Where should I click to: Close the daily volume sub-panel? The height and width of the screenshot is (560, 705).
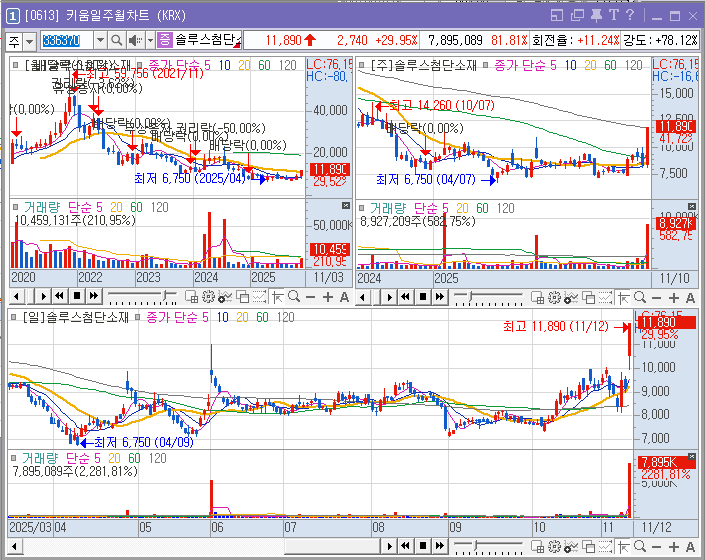tap(692, 456)
